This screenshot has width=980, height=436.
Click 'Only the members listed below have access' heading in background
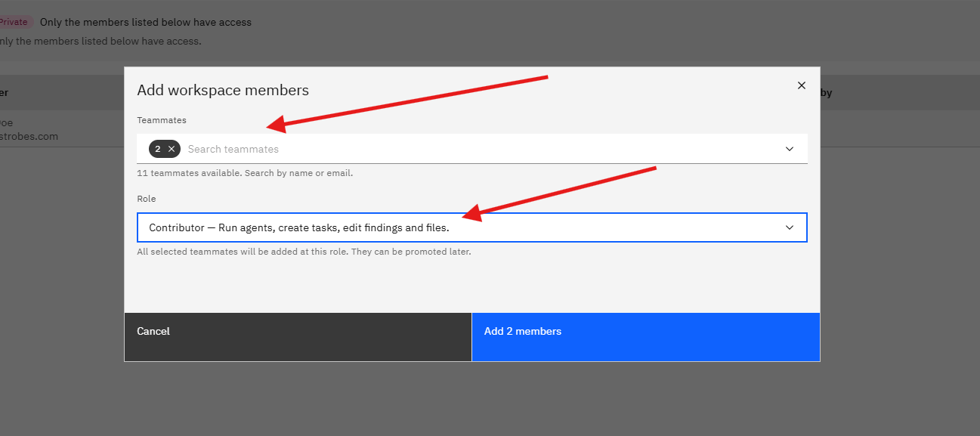pyautogui.click(x=146, y=22)
